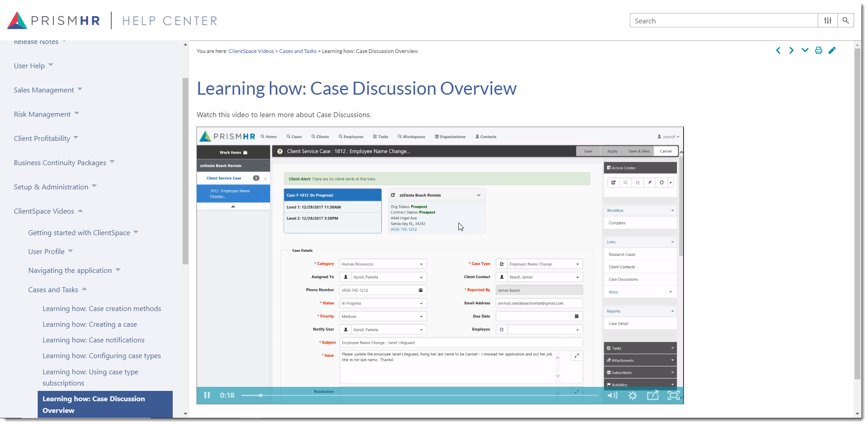Print this help page

819,50
